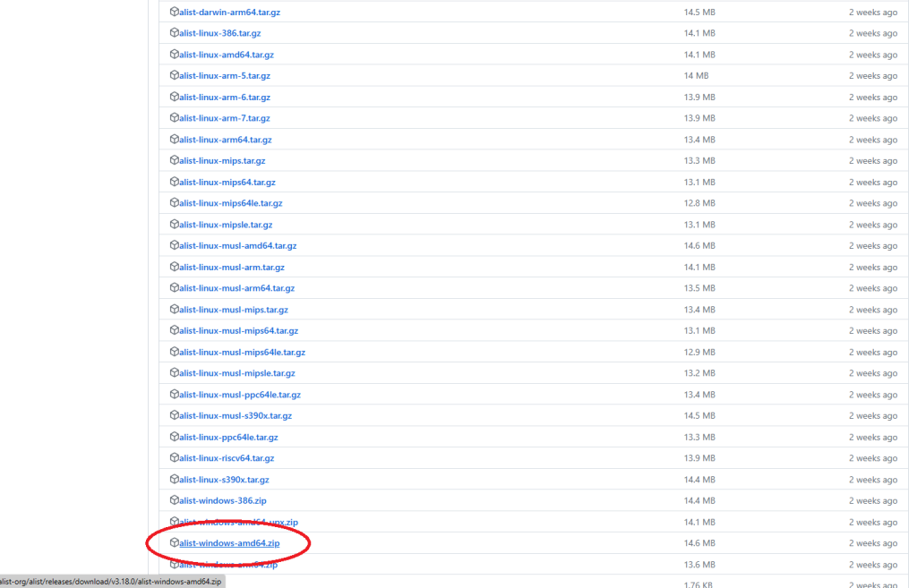
Task: Click package icon next to alist-linux-mips.tar.gz
Action: pos(174,161)
